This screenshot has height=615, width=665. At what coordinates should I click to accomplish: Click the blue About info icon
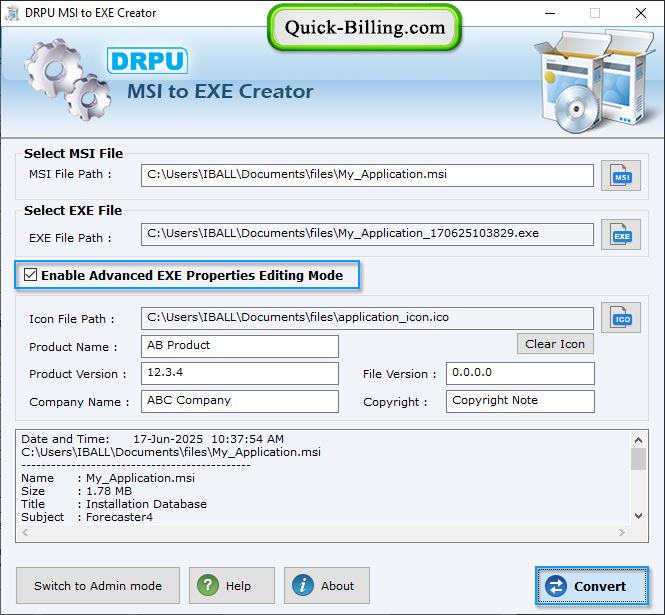302,586
